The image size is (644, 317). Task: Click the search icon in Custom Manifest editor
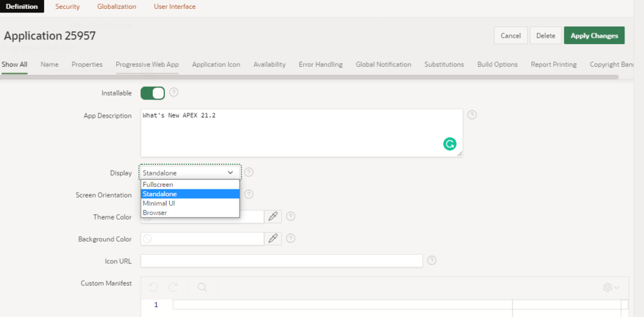(203, 287)
